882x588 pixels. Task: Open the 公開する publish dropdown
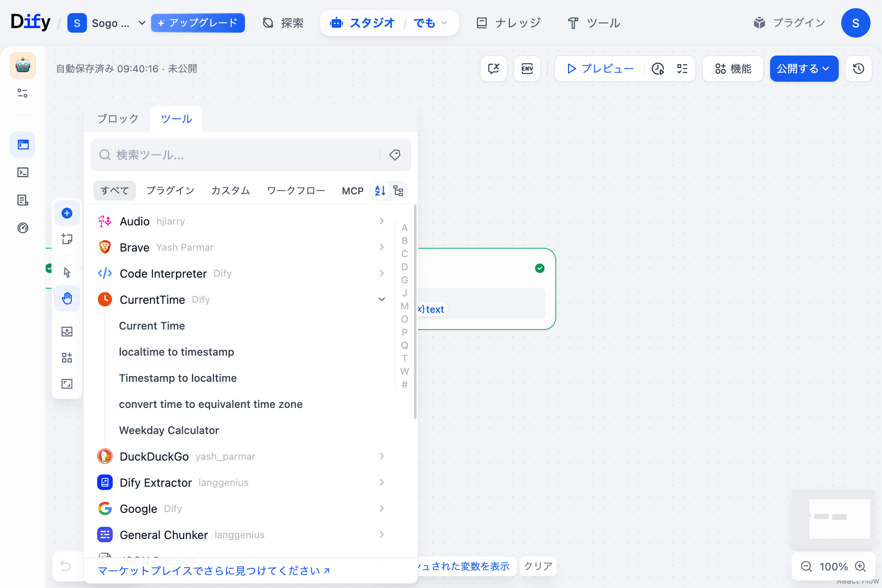(x=804, y=69)
